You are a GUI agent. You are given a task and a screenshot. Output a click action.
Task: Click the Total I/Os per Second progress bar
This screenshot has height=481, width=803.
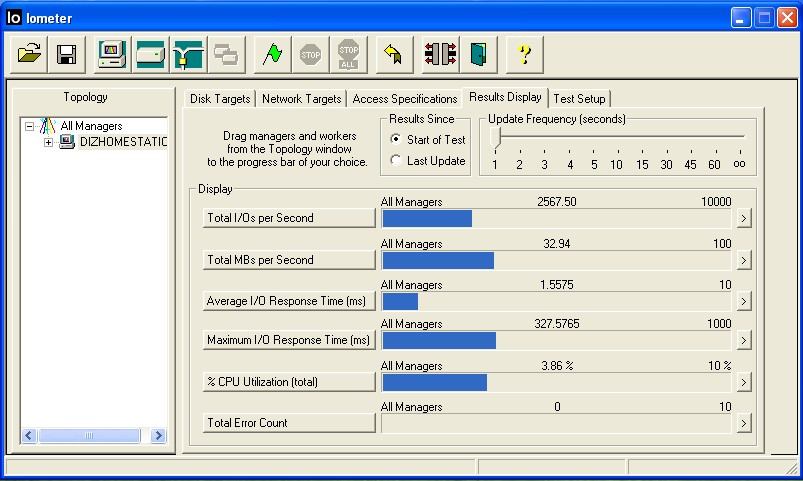point(557,219)
